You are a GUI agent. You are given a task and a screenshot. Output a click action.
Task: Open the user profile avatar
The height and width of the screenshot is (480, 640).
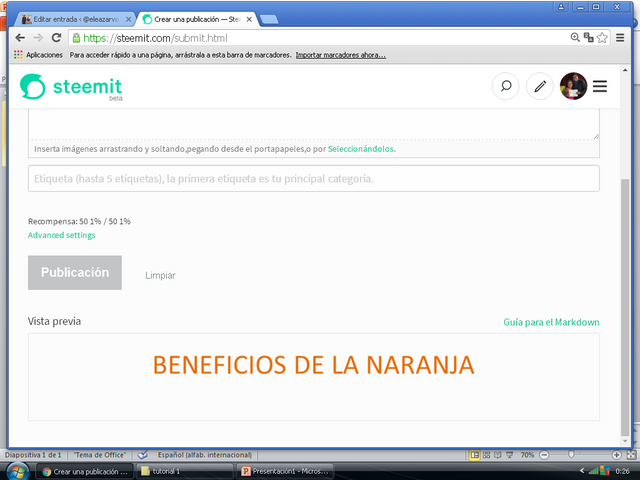(573, 86)
